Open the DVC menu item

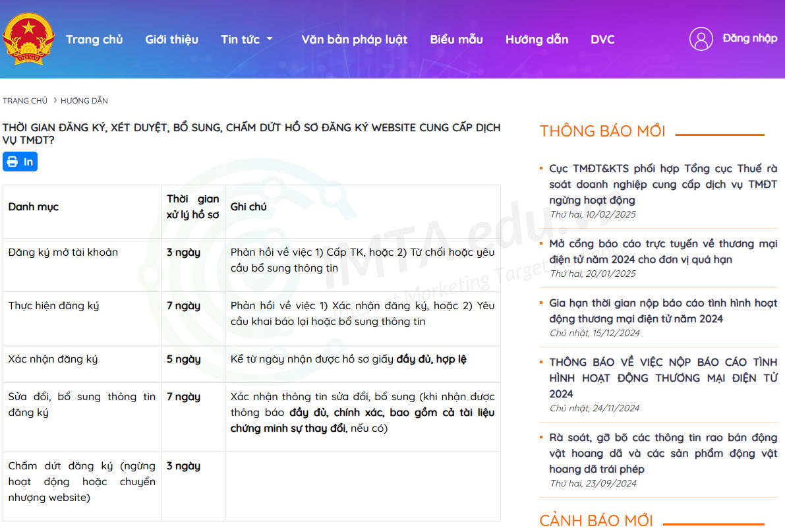tap(602, 39)
